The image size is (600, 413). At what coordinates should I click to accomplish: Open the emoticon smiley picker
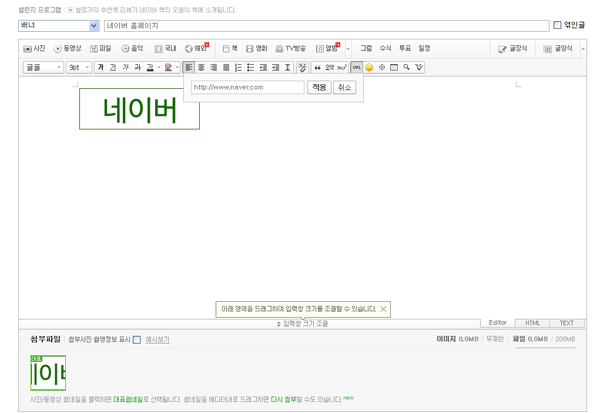pyautogui.click(x=369, y=67)
